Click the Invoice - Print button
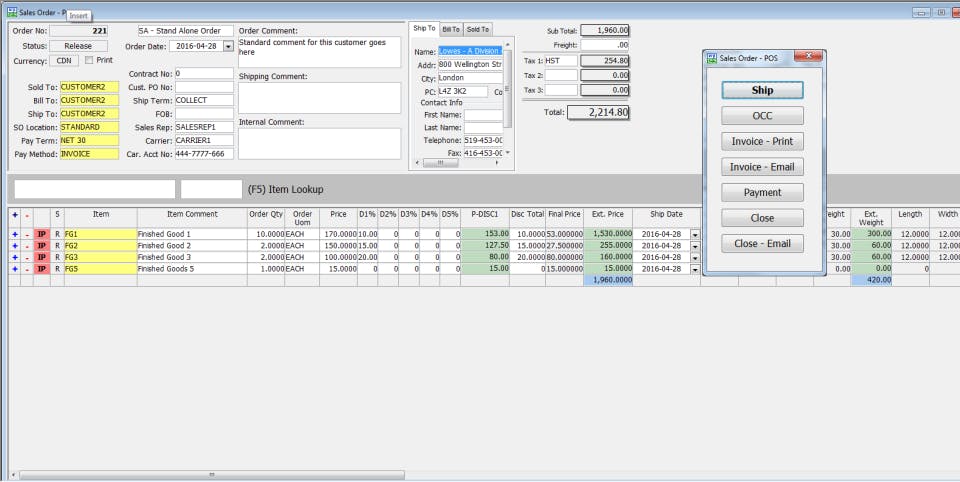Viewport: 960px width, 482px height. pos(762,141)
